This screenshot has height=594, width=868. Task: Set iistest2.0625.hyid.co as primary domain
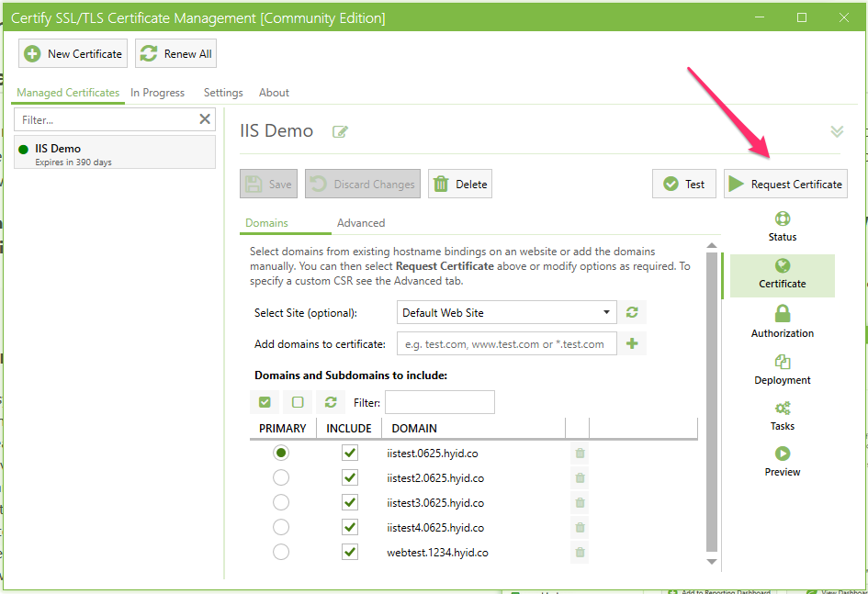click(x=281, y=477)
